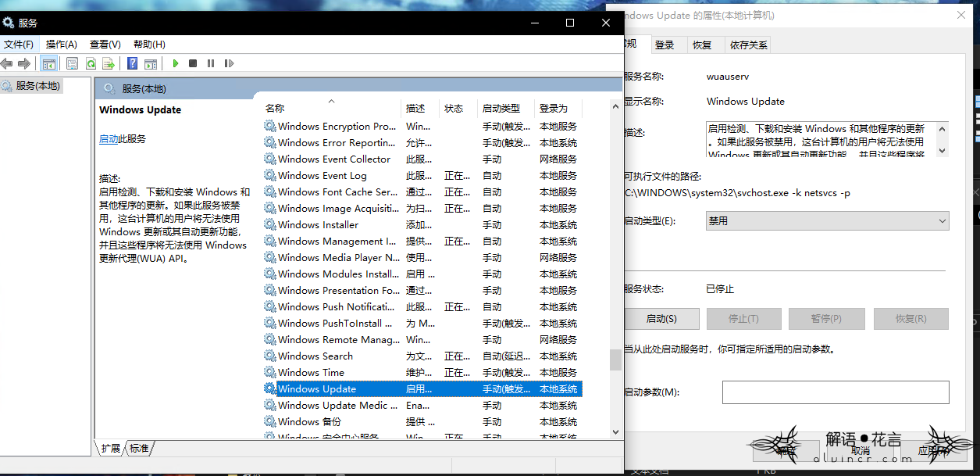Click the 恢复(R) button in properties dialog
This screenshot has width=980, height=476.
911,319
